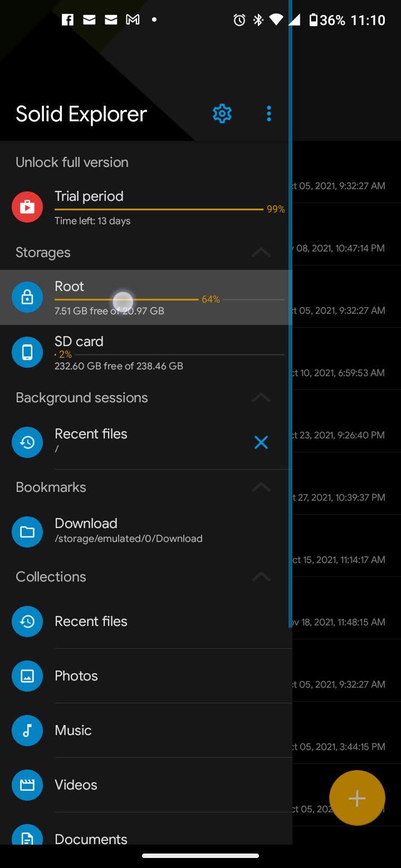Tap the SD card storage entry text
The width and height of the screenshot is (401, 868).
[119, 353]
